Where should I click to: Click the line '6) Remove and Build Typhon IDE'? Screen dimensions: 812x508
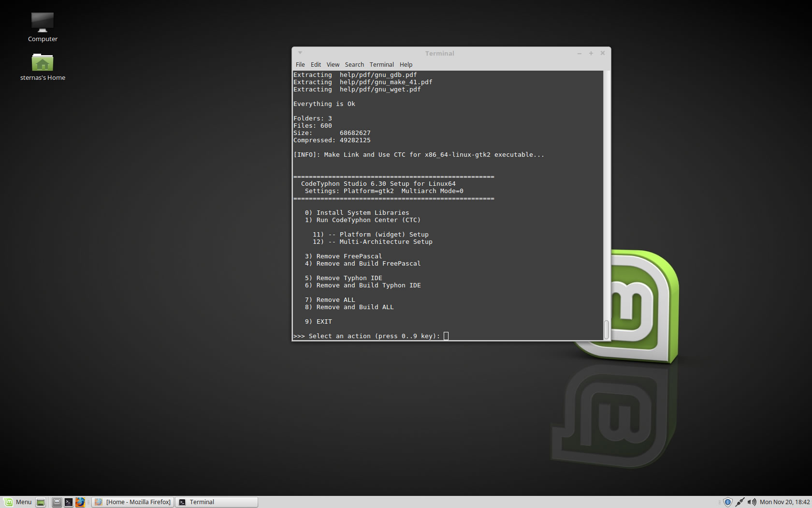(362, 285)
